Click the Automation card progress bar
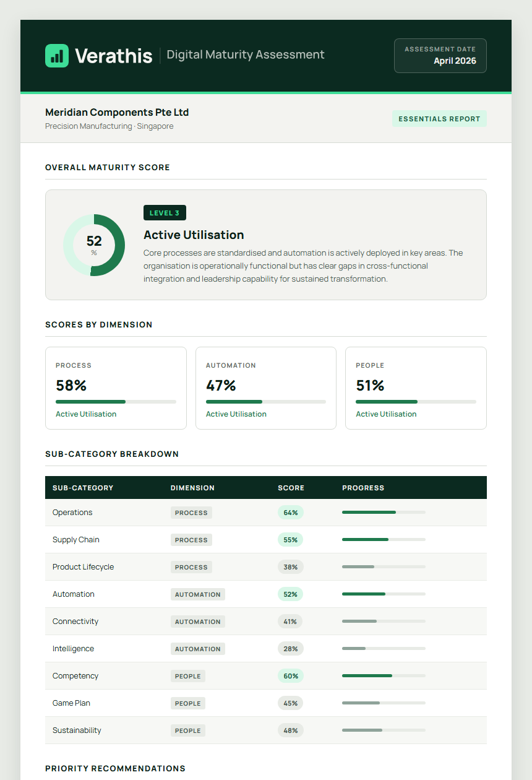The height and width of the screenshot is (780, 532). coord(266,402)
